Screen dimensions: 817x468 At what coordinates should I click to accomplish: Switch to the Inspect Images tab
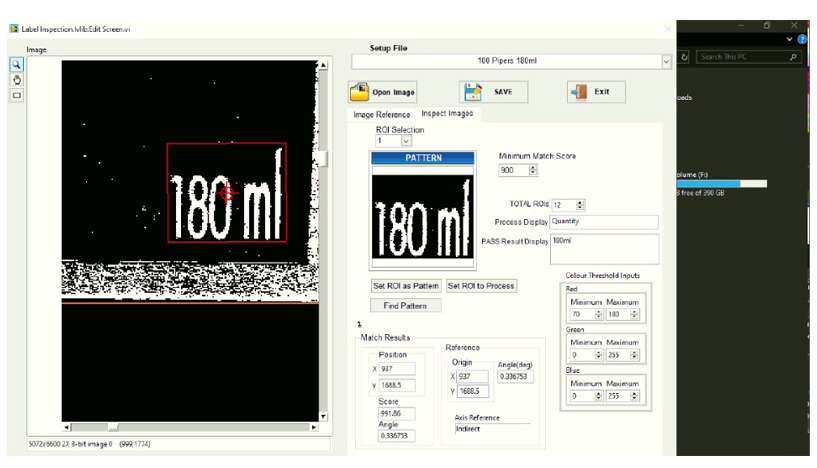click(447, 114)
